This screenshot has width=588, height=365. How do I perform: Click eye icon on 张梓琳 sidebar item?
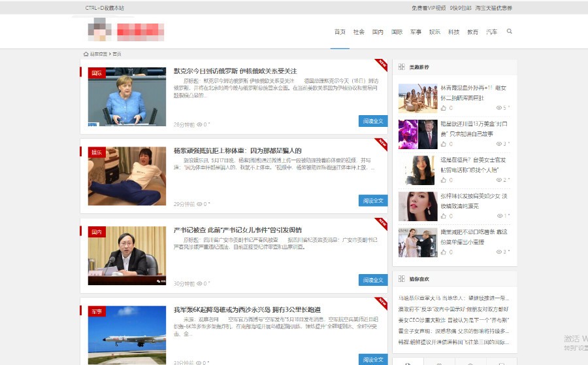[x=500, y=216]
